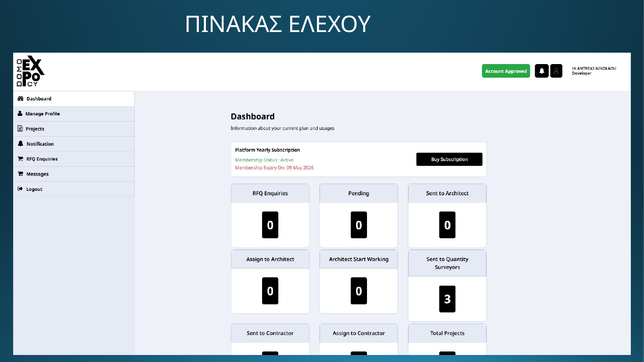This screenshot has width=644, height=362.
Task: Click the RFQ Enquiries cart icon
Action: point(20,159)
